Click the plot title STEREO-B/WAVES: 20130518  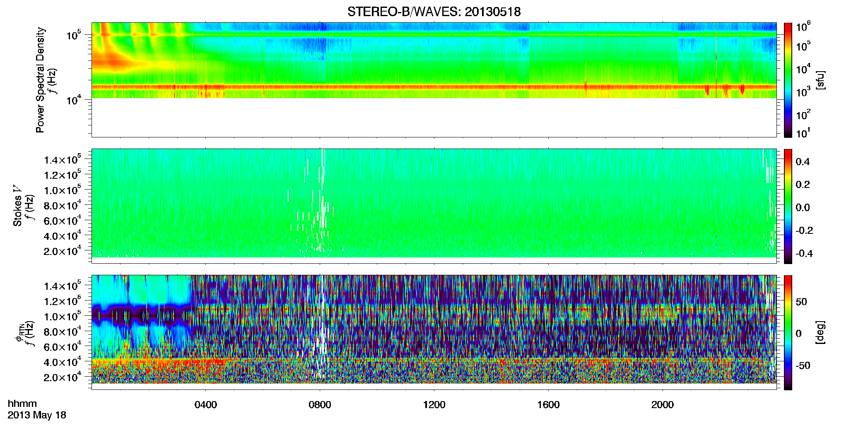coord(434,12)
